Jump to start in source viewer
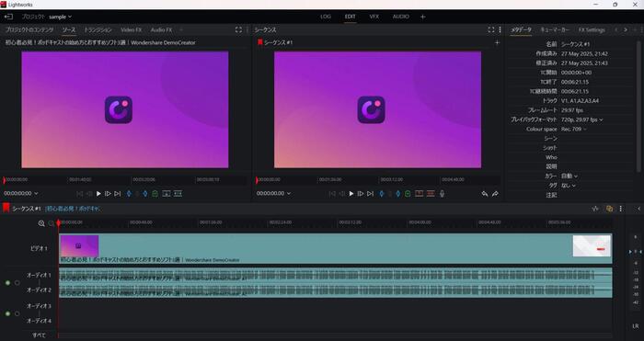 pyautogui.click(x=80, y=194)
